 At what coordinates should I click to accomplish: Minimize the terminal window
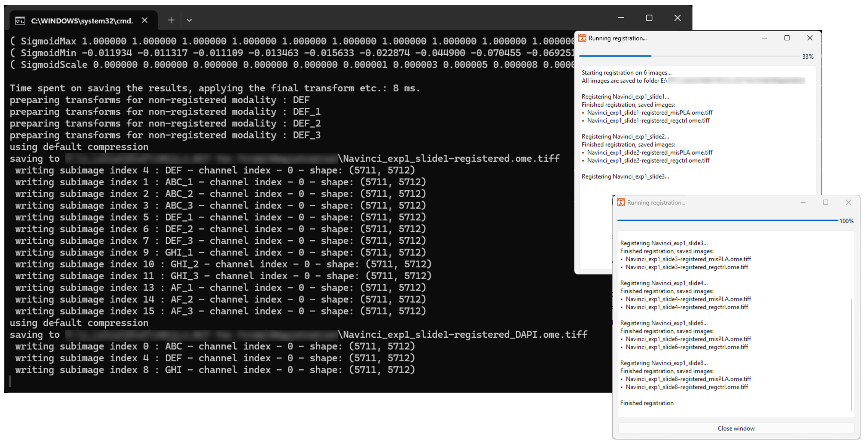[x=621, y=18]
